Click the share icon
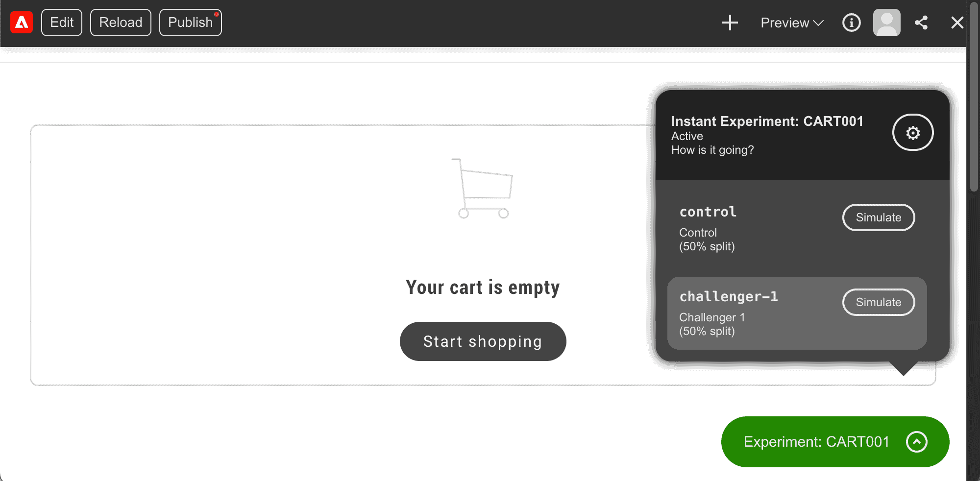This screenshot has height=481, width=980. point(921,23)
